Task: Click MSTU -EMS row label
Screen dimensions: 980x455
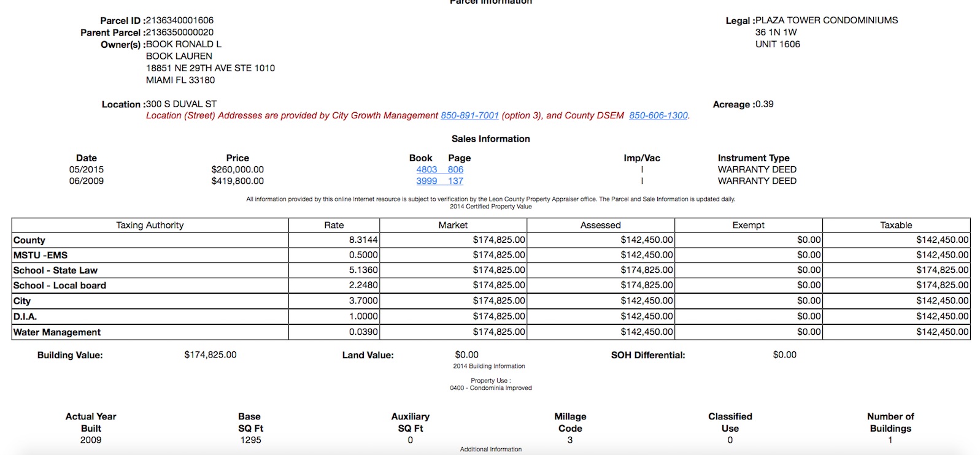Action: click(41, 255)
